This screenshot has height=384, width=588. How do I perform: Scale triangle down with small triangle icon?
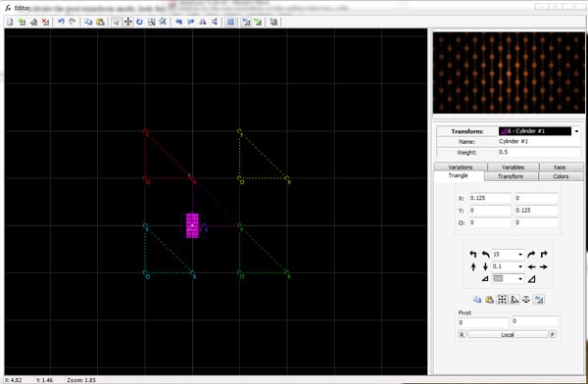(x=485, y=278)
